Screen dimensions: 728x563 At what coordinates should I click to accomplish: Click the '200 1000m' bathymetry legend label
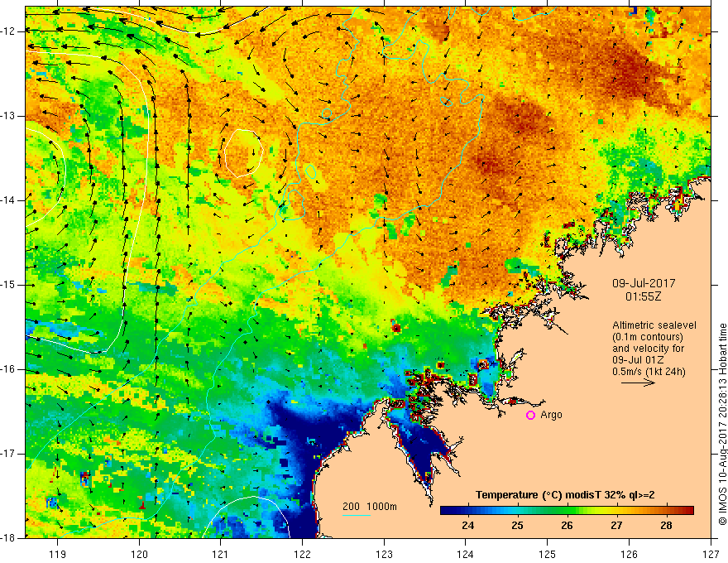[x=370, y=507]
